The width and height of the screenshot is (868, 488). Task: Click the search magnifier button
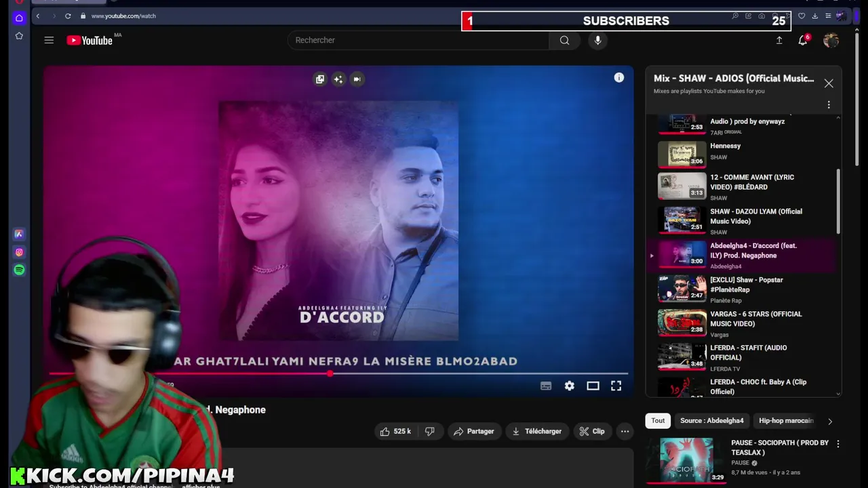(x=564, y=40)
